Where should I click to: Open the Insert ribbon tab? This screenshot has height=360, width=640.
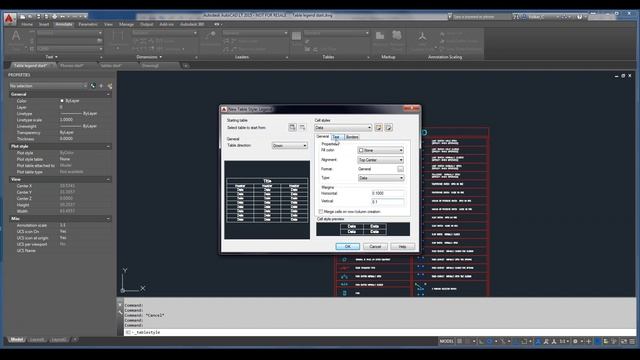click(x=44, y=24)
